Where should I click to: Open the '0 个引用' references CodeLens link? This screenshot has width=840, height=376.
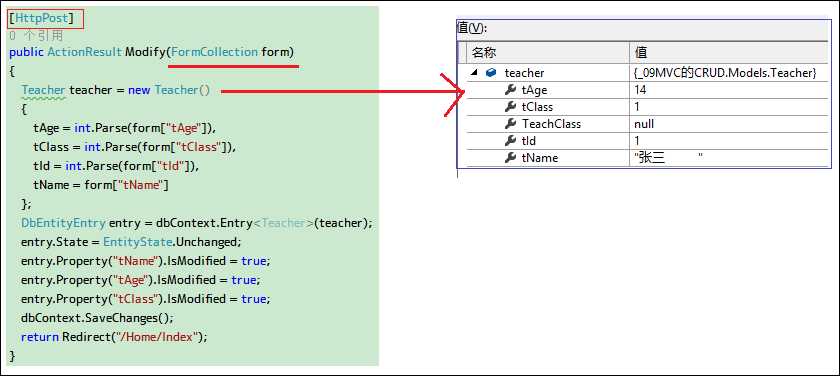click(x=36, y=36)
